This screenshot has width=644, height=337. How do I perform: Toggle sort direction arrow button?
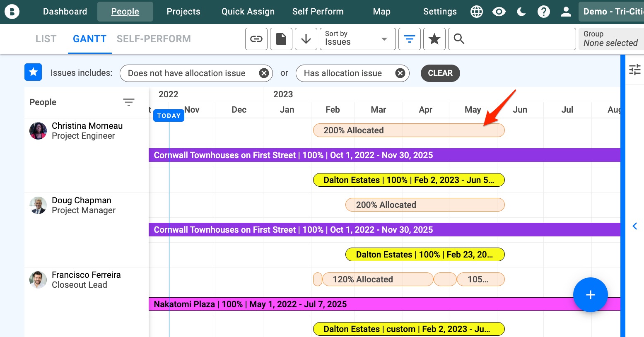click(x=306, y=39)
